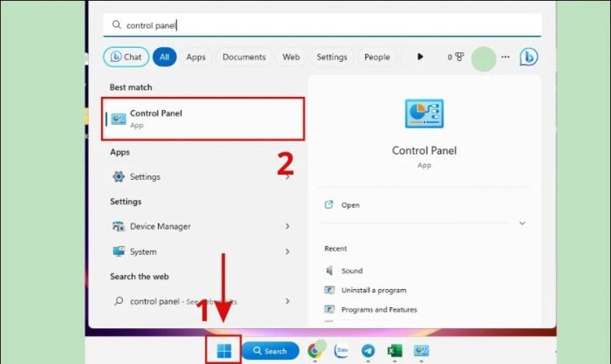Open the Bing Chat filter chip
Viewport: 611px width, 364px height.
tap(127, 57)
